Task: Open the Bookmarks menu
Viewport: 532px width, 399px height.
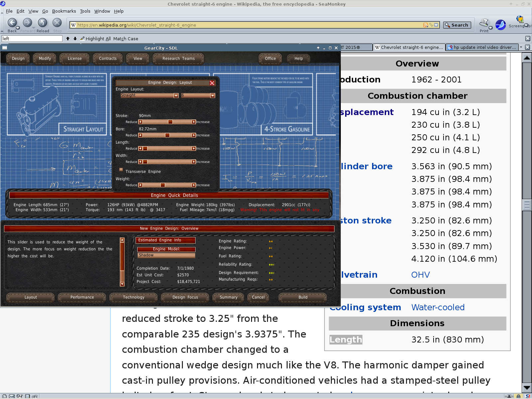Action: (x=64, y=11)
